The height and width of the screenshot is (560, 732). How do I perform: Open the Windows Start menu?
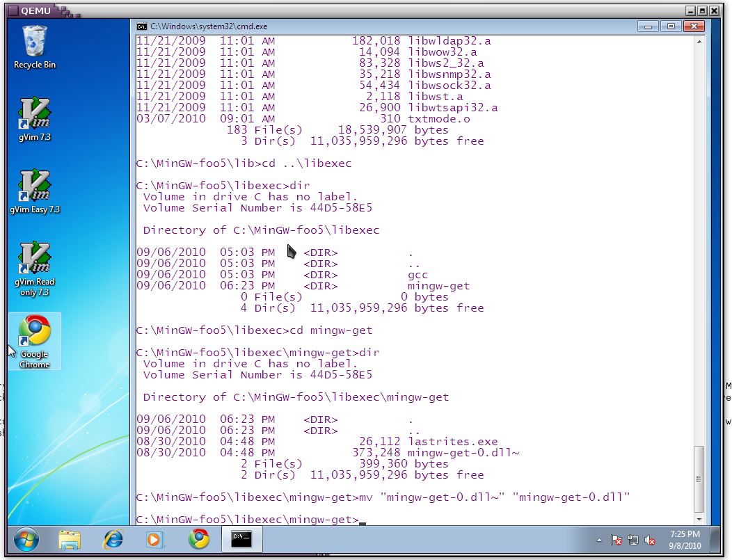26,539
